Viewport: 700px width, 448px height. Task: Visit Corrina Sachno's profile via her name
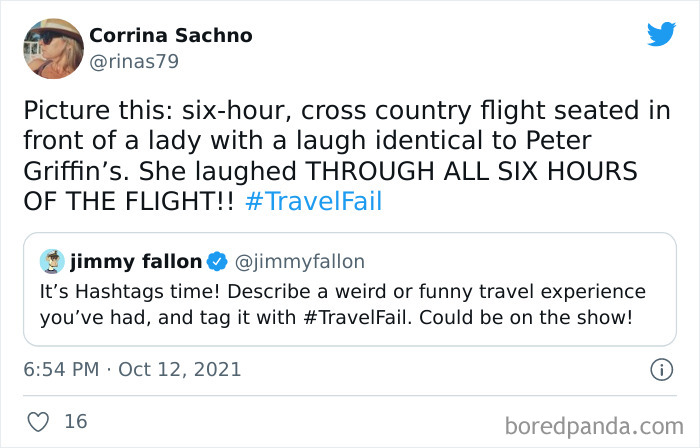pyautogui.click(x=170, y=35)
